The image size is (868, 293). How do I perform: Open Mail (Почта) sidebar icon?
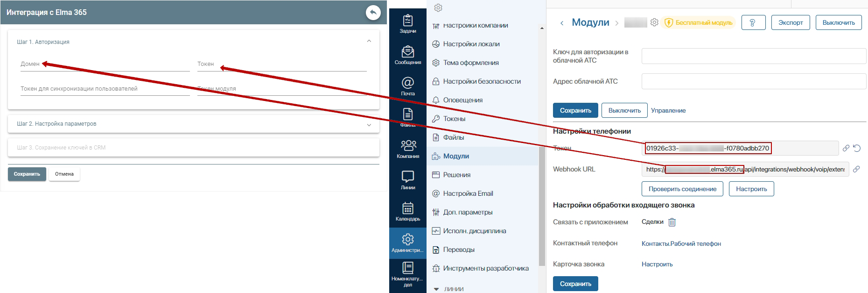click(x=408, y=86)
